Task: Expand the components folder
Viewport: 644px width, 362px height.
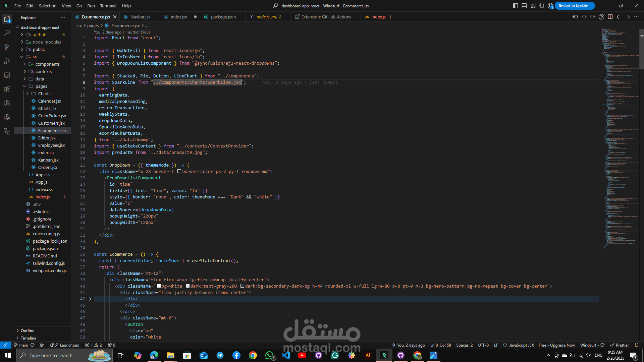Action: point(47,64)
